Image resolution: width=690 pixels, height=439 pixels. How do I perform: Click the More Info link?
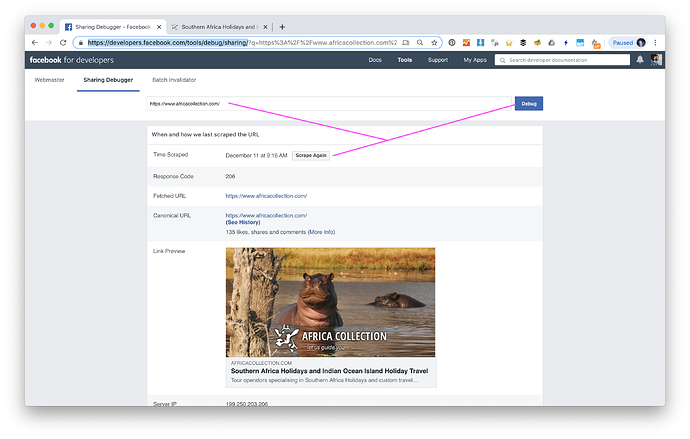pos(321,232)
